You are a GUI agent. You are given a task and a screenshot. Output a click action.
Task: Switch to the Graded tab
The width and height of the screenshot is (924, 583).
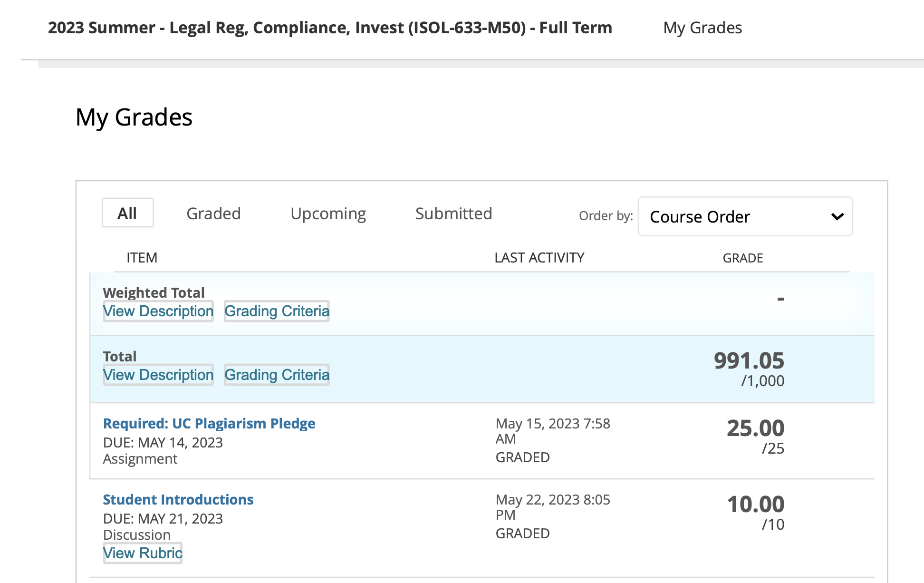click(213, 213)
